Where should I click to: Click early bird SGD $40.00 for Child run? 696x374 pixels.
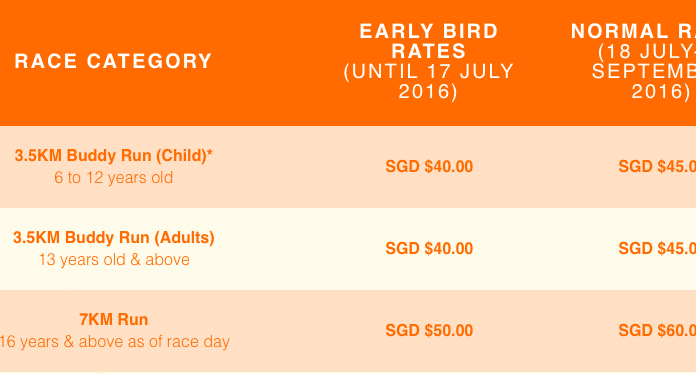[429, 167]
